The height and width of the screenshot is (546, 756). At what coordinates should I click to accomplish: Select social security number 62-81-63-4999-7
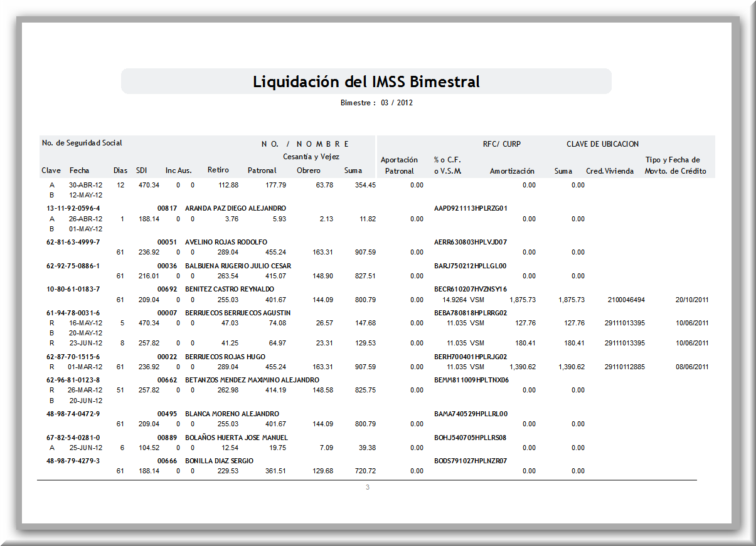pos(73,242)
